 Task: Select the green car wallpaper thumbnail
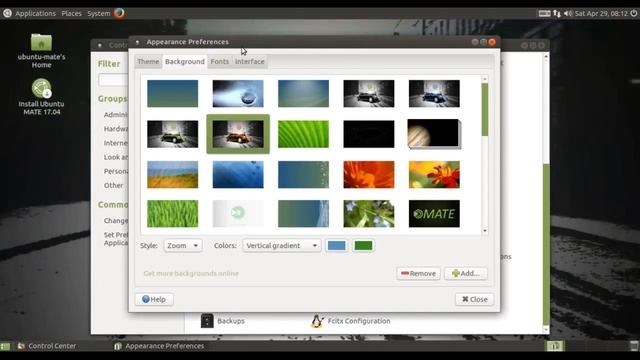coord(173,134)
